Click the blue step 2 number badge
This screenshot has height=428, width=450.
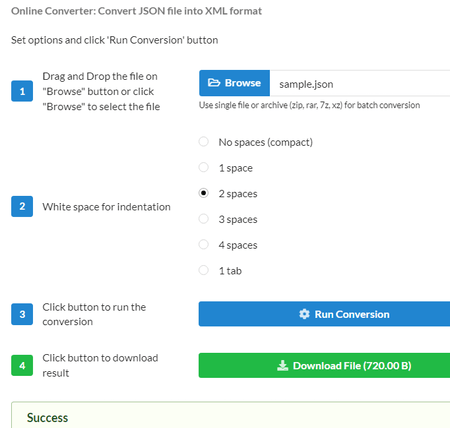(22, 206)
